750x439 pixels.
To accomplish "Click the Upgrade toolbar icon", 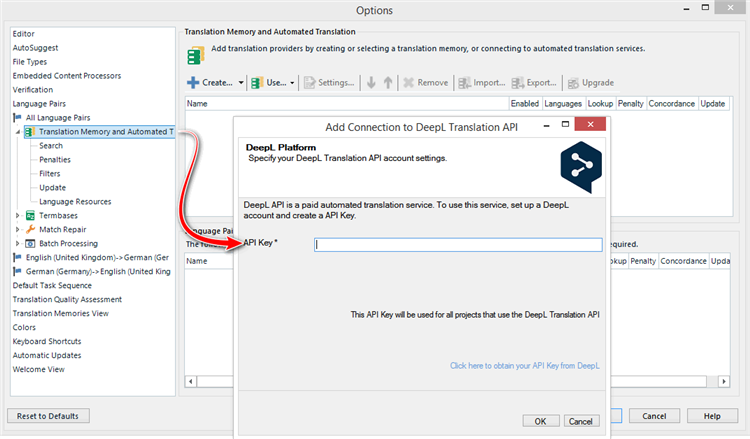I will pyautogui.click(x=572, y=83).
